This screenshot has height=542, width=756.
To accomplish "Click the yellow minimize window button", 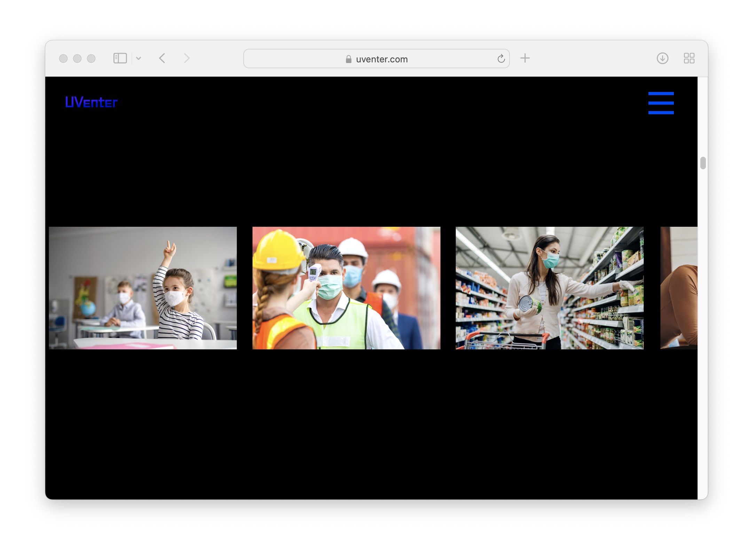I will click(x=77, y=59).
